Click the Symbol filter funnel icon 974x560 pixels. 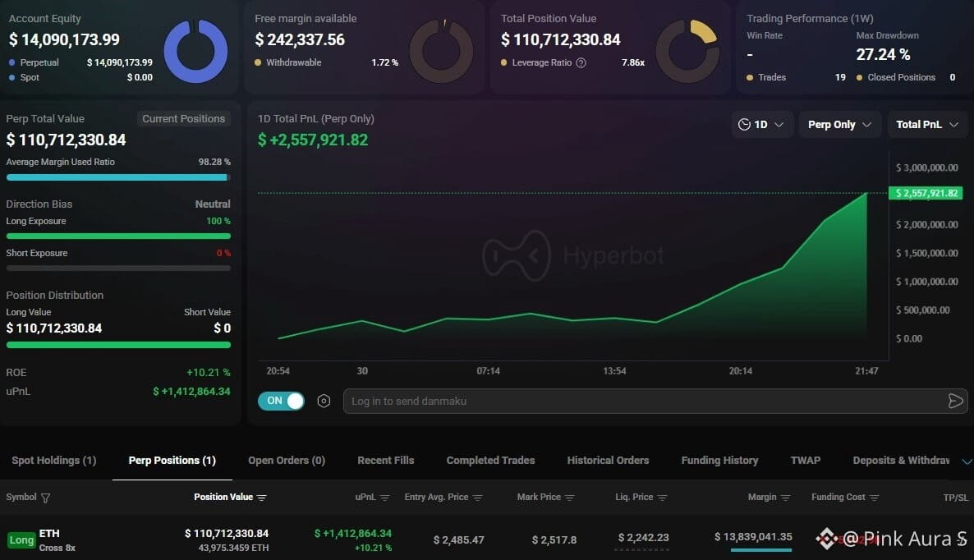tap(45, 498)
